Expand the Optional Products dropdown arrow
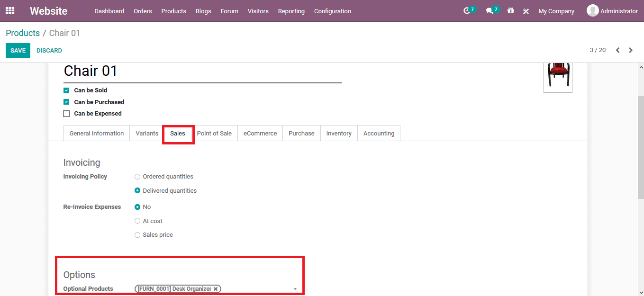The image size is (644, 296). pyautogui.click(x=295, y=289)
